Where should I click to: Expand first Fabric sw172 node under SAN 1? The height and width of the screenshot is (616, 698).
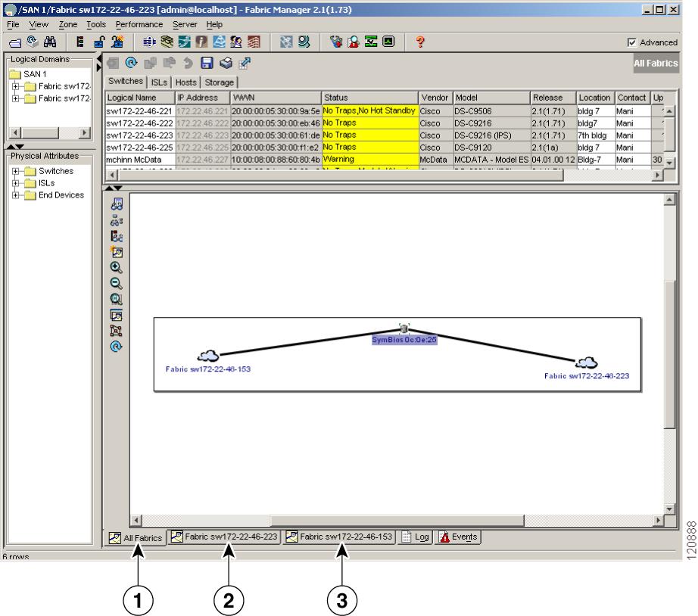click(x=16, y=86)
